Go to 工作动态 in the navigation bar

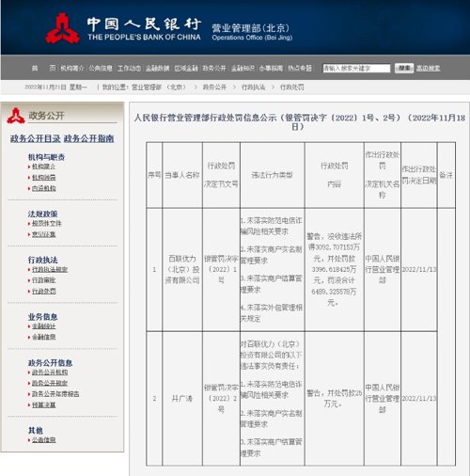(x=129, y=68)
